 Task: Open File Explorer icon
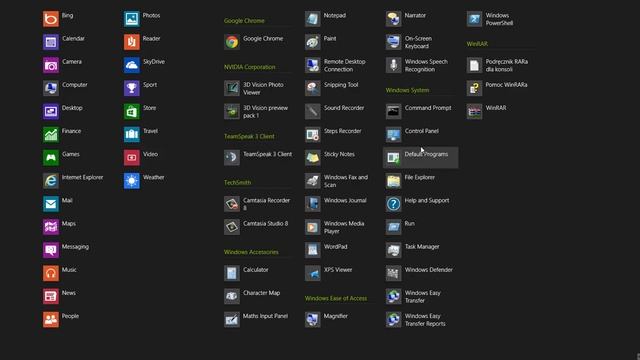click(393, 181)
